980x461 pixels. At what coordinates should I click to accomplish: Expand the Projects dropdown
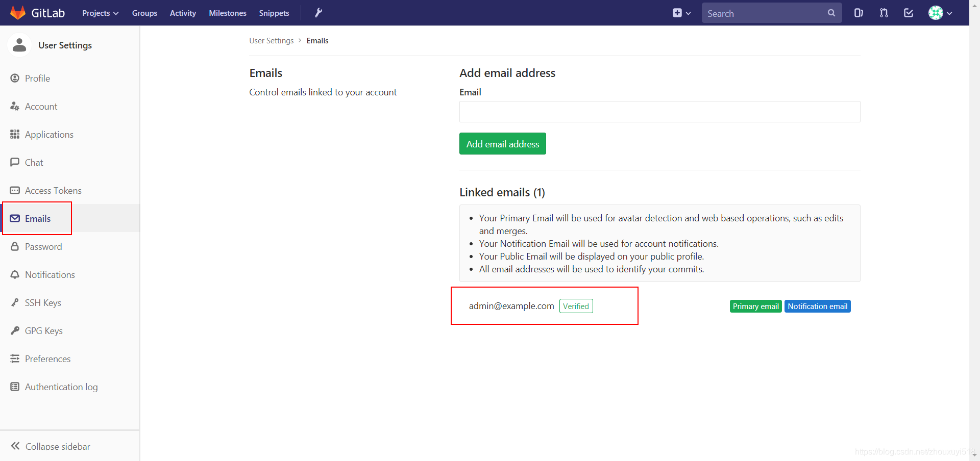(x=101, y=13)
